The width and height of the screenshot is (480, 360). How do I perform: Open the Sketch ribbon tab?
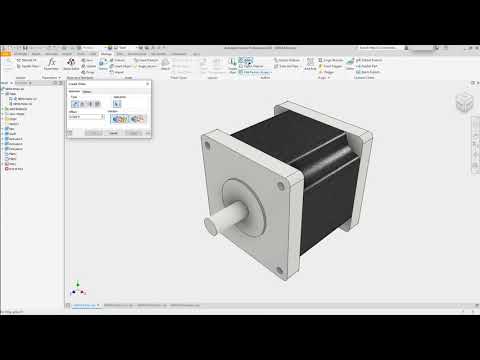(36, 54)
